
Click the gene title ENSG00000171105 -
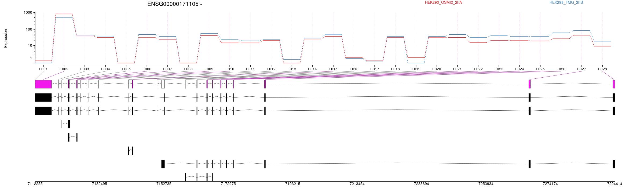pos(174,4)
